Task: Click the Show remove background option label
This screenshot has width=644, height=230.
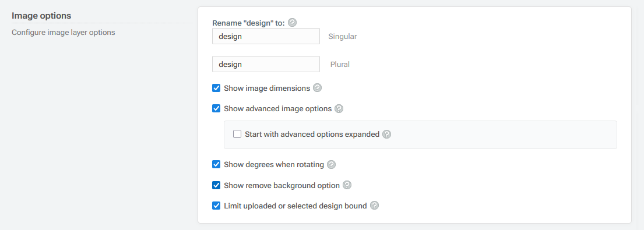Action: 281,185
